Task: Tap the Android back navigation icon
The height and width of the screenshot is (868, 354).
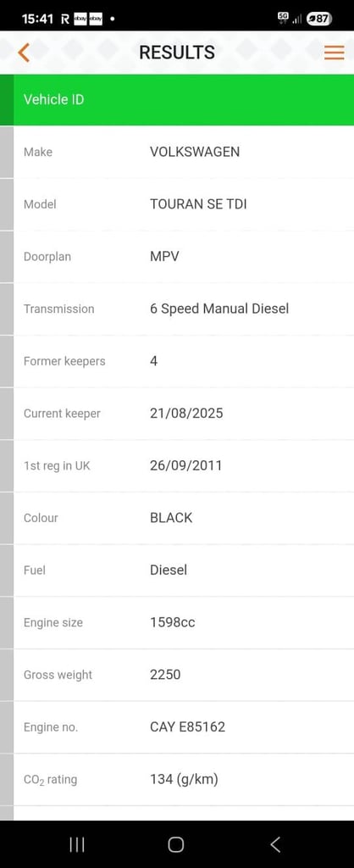Action: pyautogui.click(x=275, y=844)
